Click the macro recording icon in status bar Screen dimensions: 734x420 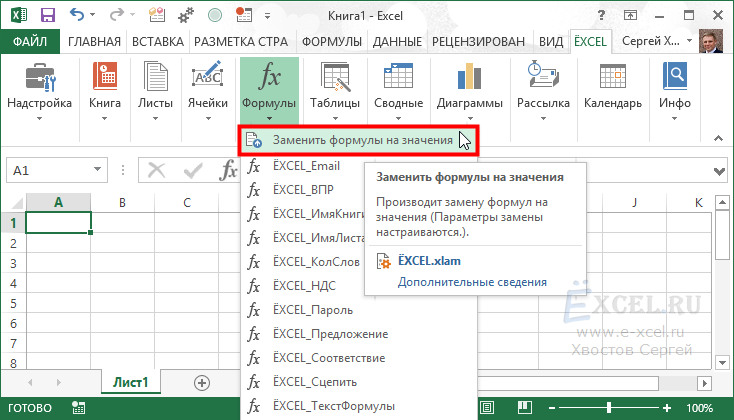tap(79, 408)
